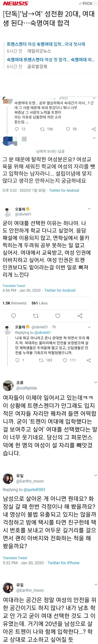This screenshot has width=98, height=644.
Task: Open chevron menu on 유일 reply to @quite8383
Action: coord(95,475)
